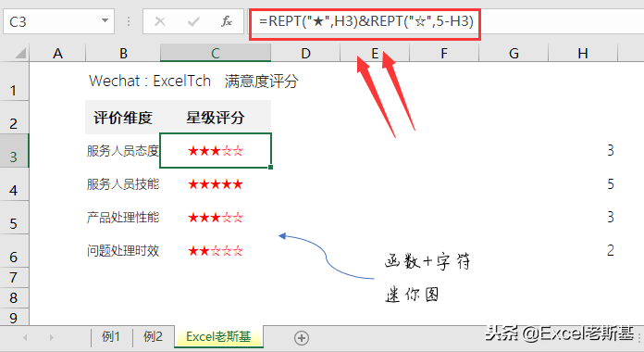Click the fill handle of cell C3

tap(271, 167)
